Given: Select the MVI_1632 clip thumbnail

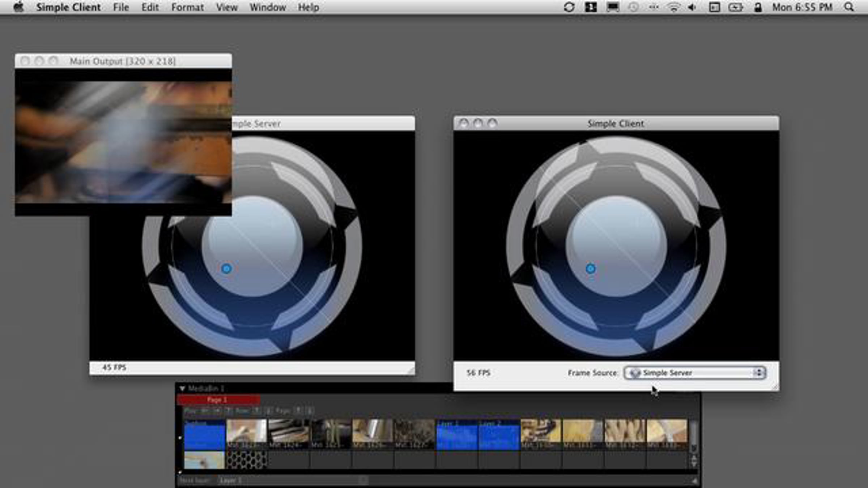Looking at the screenshot, I should (x=625, y=434).
